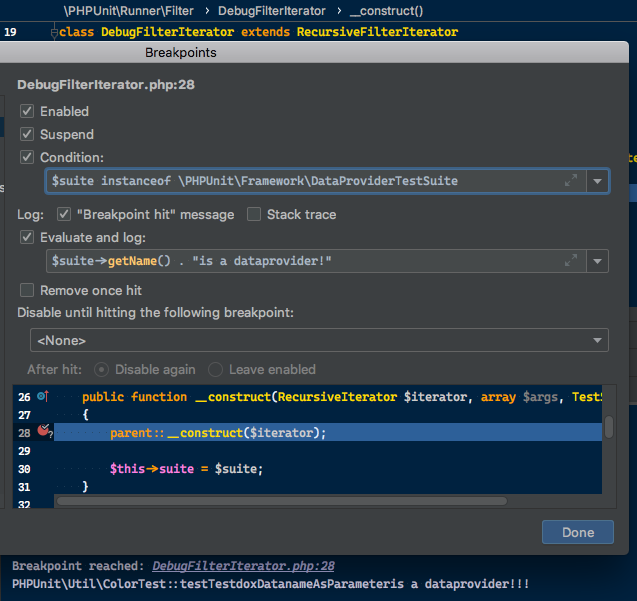Open Condition expression history dropdown

point(597,181)
